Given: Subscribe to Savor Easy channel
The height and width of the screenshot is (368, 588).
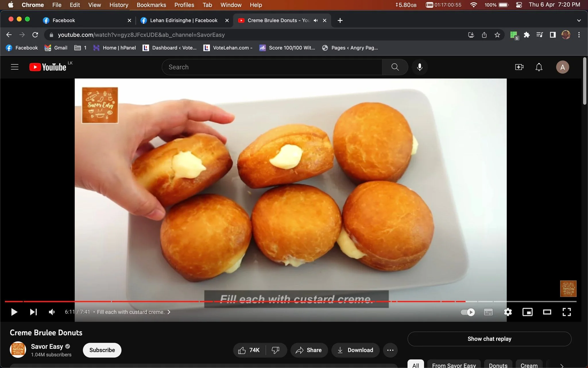Looking at the screenshot, I should tap(102, 350).
